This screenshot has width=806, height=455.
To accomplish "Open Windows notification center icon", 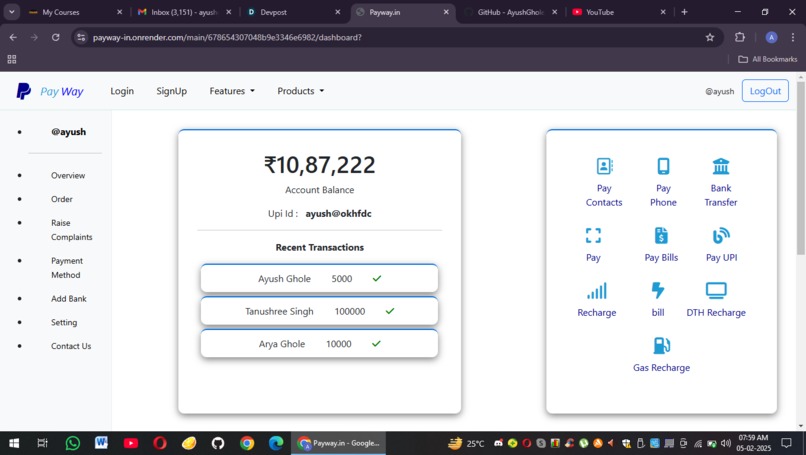I will pos(786,443).
